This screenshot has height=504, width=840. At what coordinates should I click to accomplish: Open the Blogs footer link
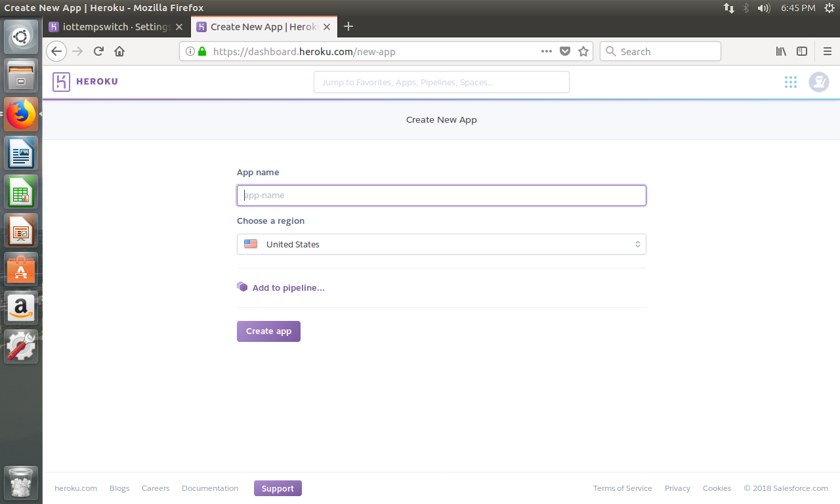click(x=119, y=488)
